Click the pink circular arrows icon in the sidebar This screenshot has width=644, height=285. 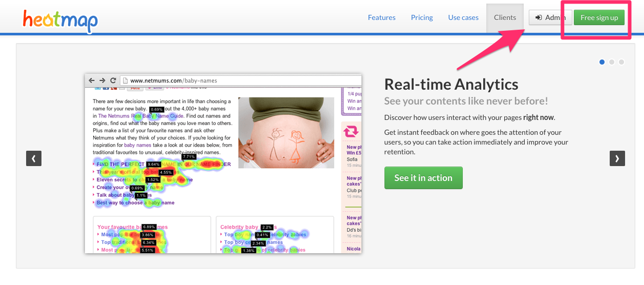click(x=352, y=132)
